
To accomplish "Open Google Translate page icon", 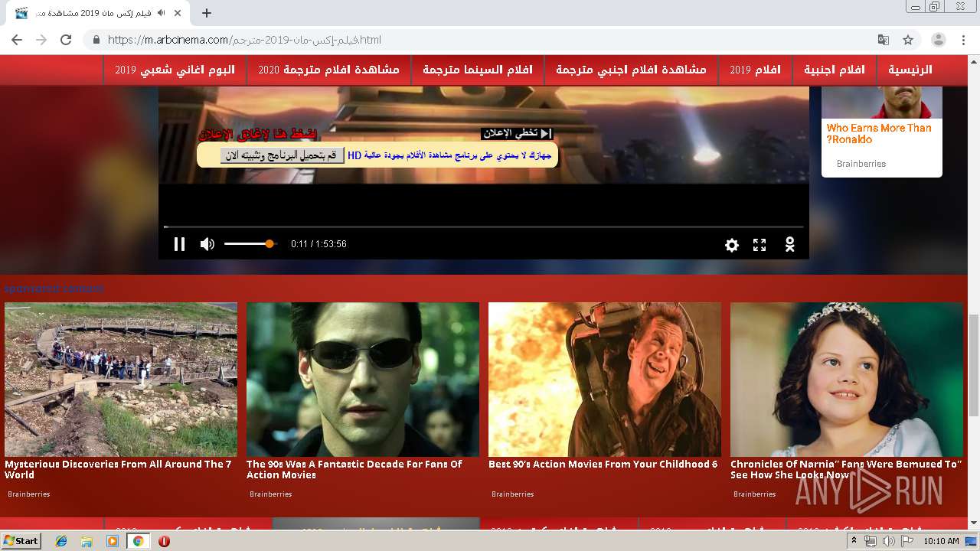I will pyautogui.click(x=884, y=40).
